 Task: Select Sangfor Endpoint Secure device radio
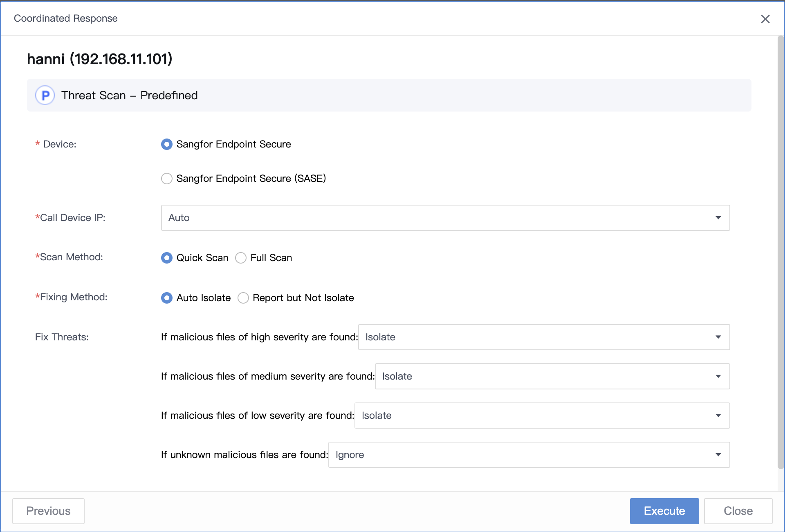pyautogui.click(x=167, y=144)
